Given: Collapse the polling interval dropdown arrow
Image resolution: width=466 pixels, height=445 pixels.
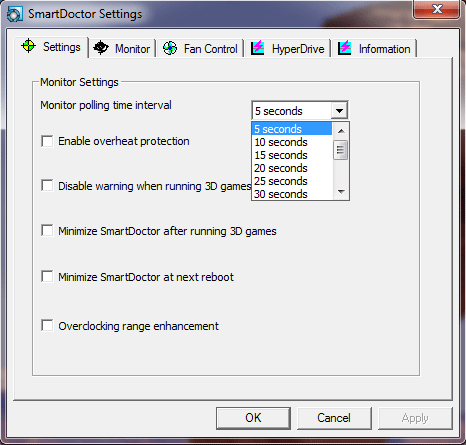Looking at the screenshot, I should (339, 111).
